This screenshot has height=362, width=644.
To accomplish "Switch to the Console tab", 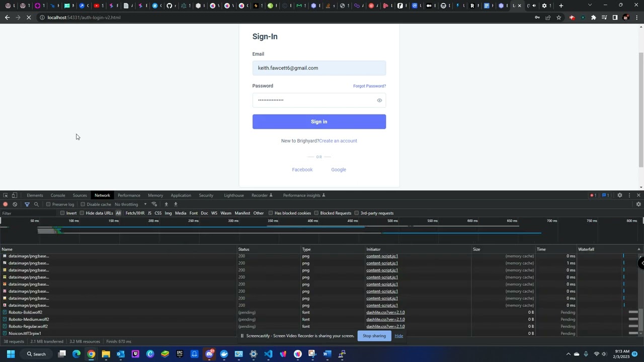I will [x=58, y=195].
